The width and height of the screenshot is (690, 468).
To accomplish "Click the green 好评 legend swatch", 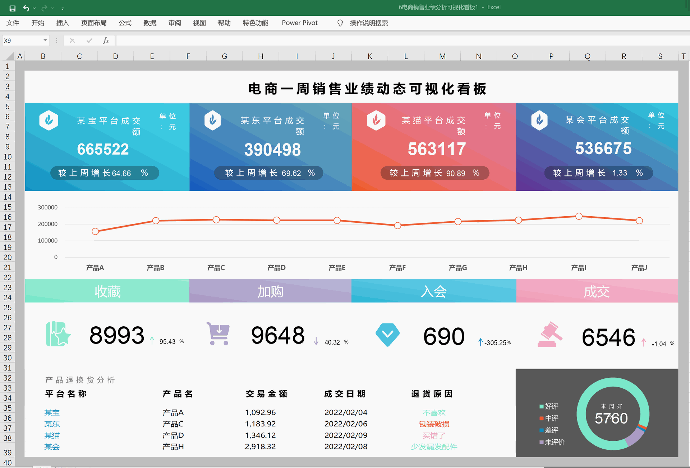I will point(539,408).
